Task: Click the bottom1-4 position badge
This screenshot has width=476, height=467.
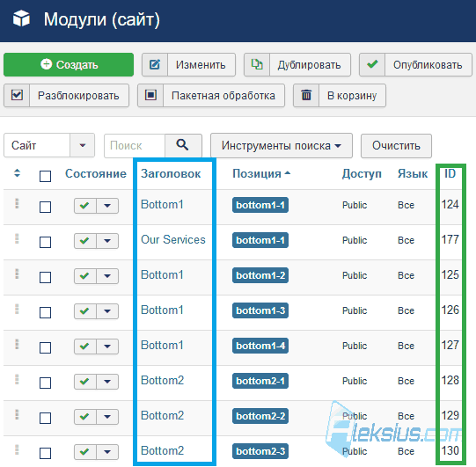Action: pos(260,346)
